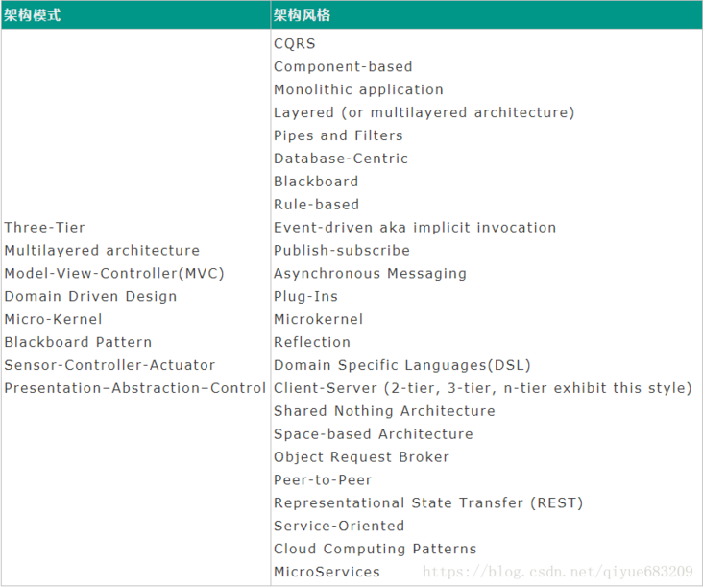The image size is (703, 588).
Task: Select Monolithic application in the list
Action: [358, 89]
